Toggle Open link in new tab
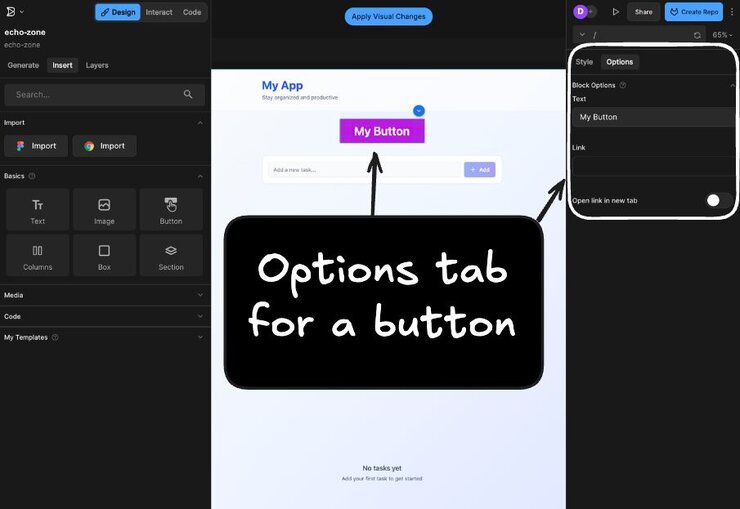740x509 pixels. pos(719,200)
